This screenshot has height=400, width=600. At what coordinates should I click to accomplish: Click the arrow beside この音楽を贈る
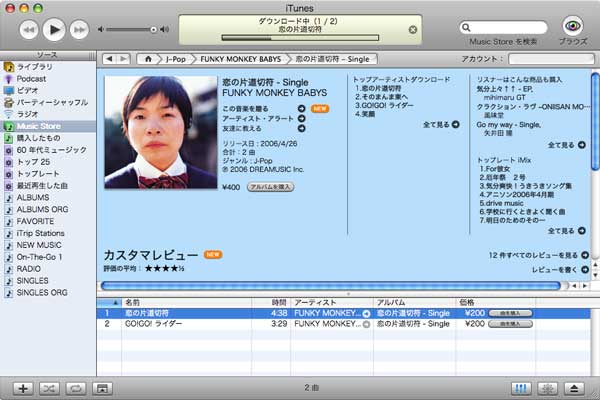click(302, 109)
